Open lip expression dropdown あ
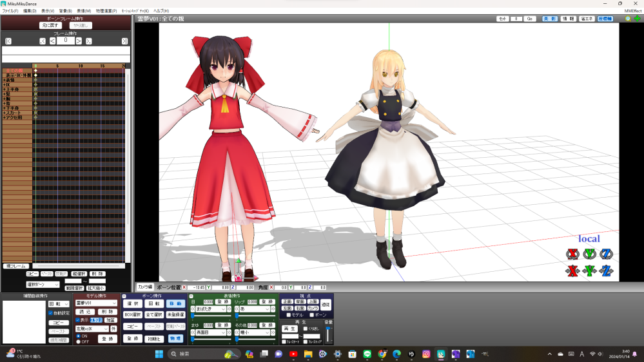 [x=255, y=309]
